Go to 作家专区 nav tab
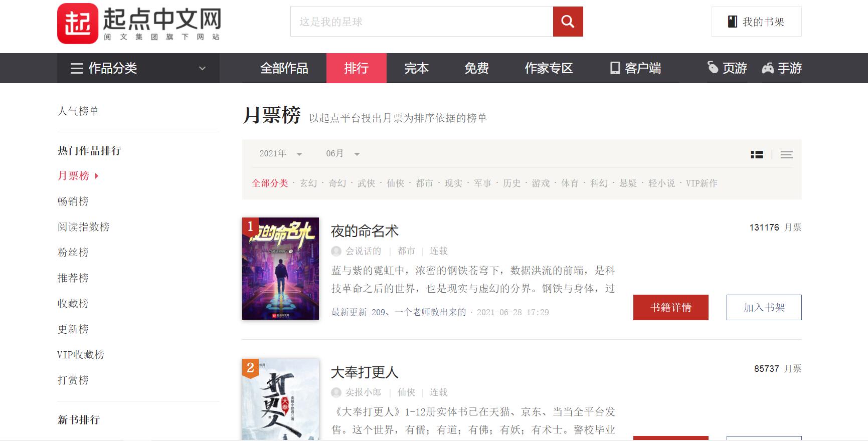Viewport: 868px width, 441px height. click(x=549, y=68)
